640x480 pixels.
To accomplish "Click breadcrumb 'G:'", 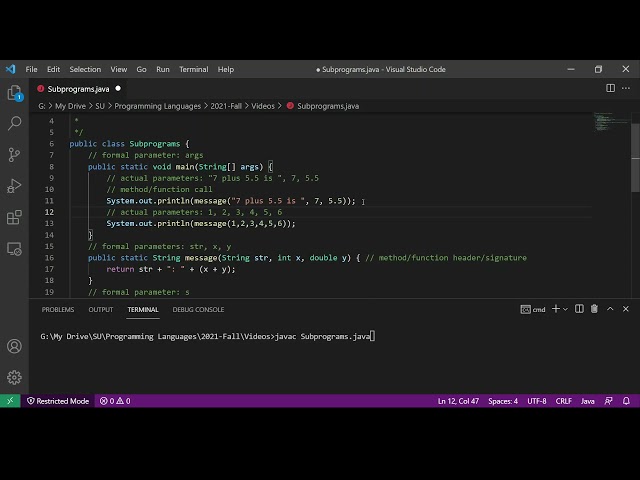I will (x=42, y=106).
